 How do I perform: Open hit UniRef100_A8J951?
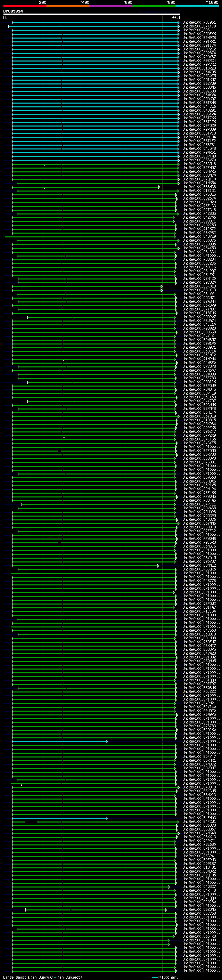(x=199, y=23)
